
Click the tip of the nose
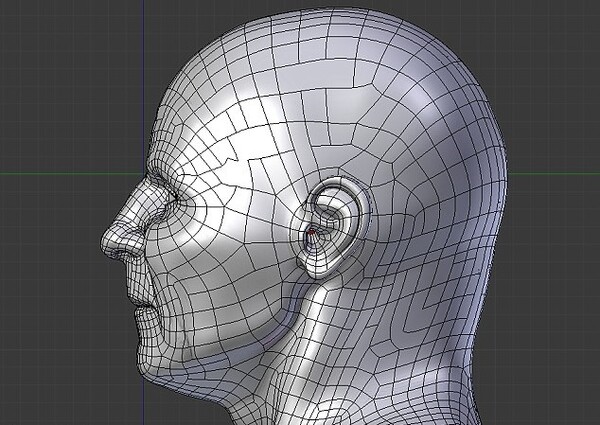click(106, 241)
